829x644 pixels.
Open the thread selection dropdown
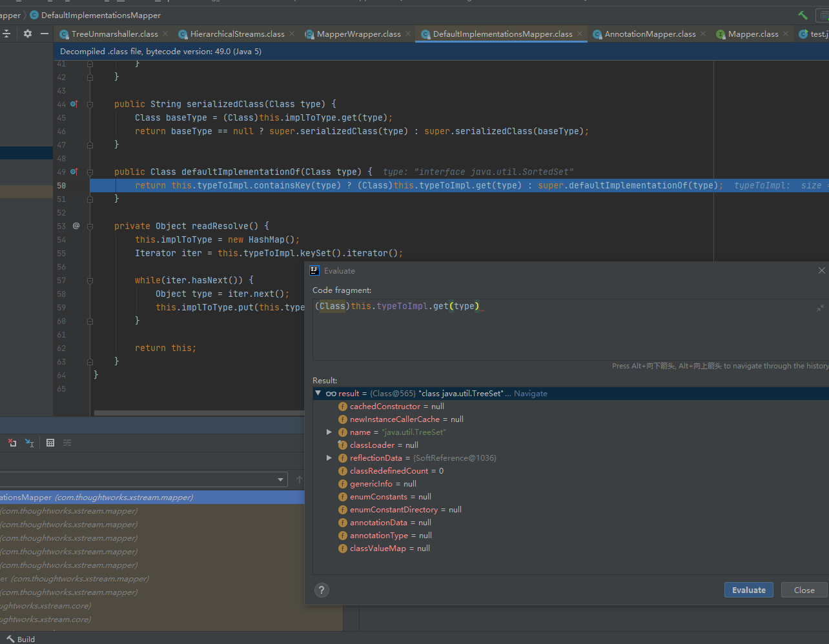(281, 479)
